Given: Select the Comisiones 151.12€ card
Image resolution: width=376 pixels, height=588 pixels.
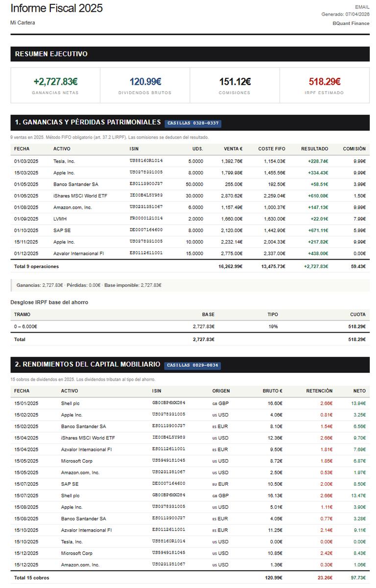Looking at the screenshot, I should coord(235,85).
